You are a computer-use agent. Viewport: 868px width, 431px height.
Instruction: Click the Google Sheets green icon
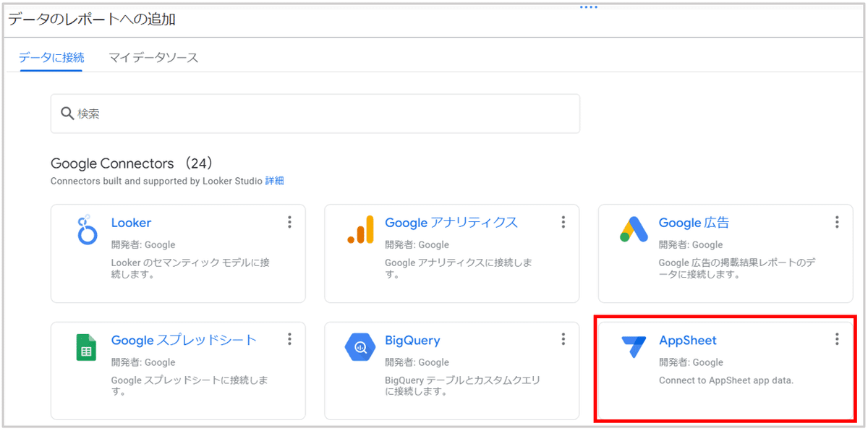click(86, 347)
